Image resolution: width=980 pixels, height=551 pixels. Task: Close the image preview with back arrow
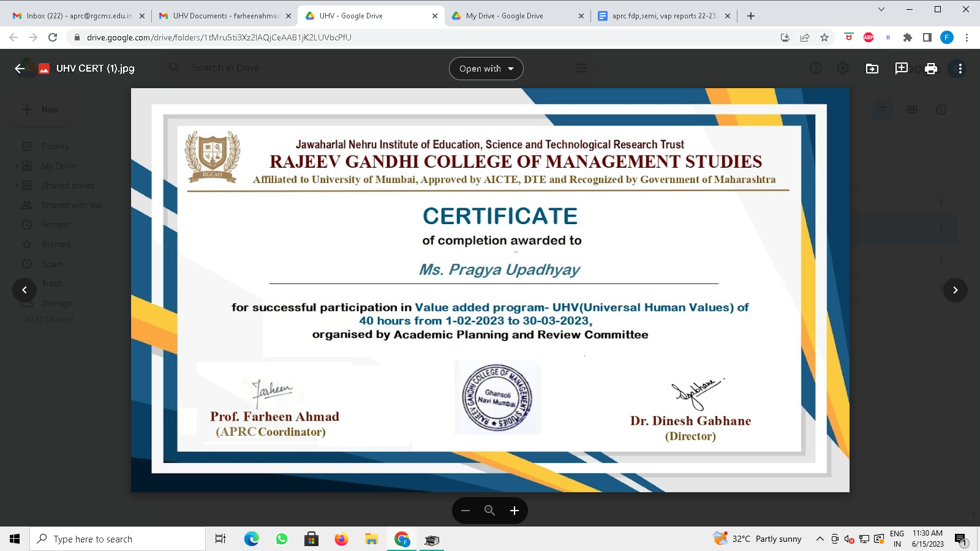coord(20,69)
